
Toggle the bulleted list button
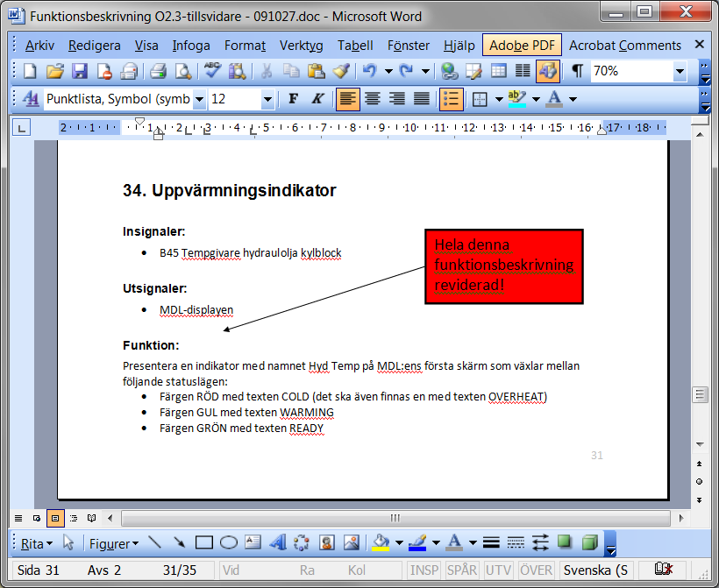point(452,99)
